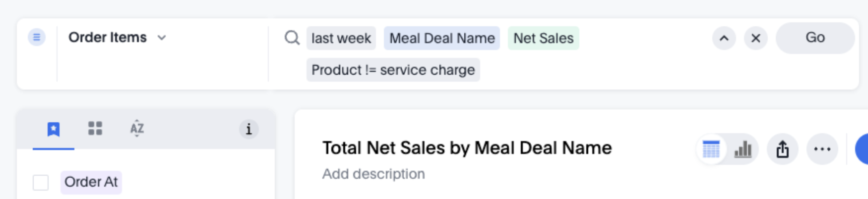Click the Order At column label
The height and width of the screenshot is (199, 868).
point(91,182)
